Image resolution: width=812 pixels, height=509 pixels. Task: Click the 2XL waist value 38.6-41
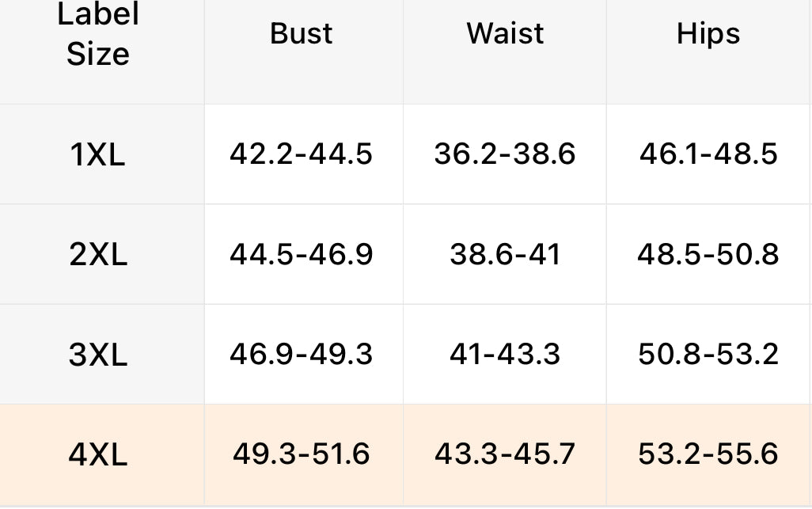click(505, 255)
